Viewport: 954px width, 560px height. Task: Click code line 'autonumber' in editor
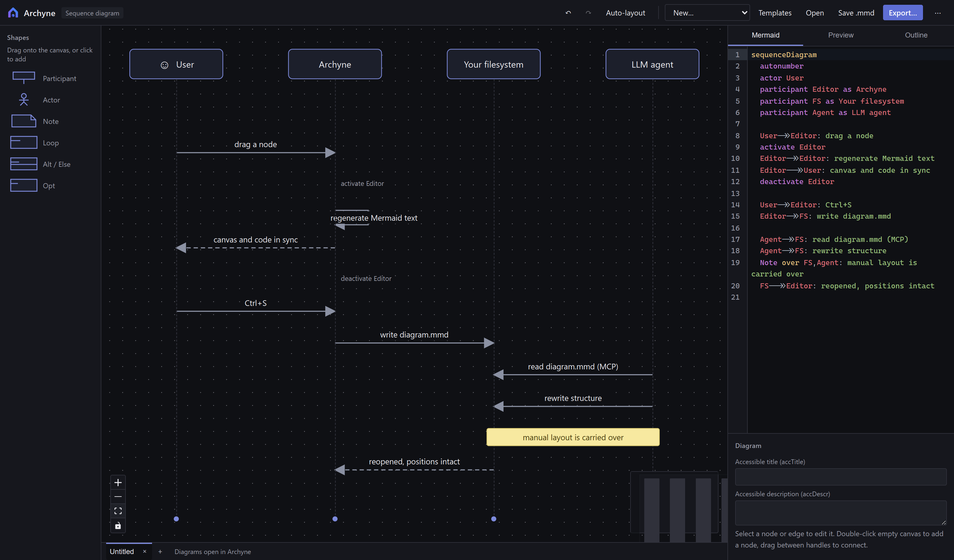click(781, 66)
